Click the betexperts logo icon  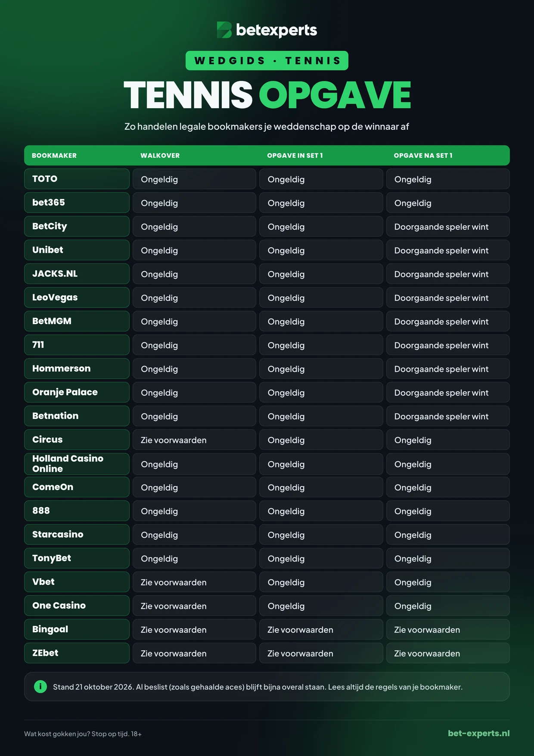point(224,30)
